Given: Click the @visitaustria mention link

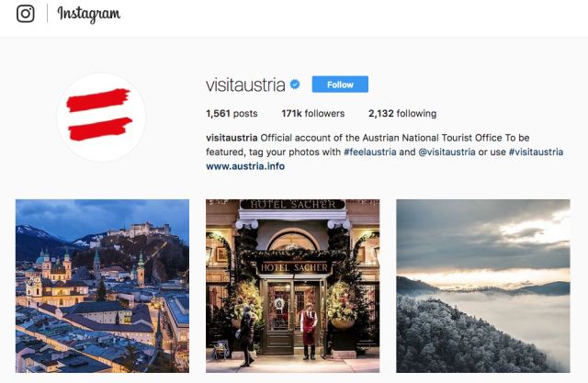Looking at the screenshot, I should (x=447, y=152).
